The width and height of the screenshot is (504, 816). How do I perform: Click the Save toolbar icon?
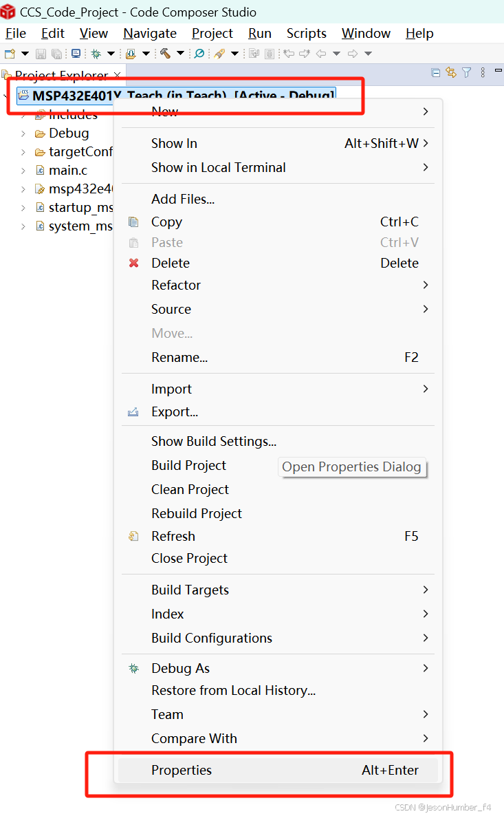tap(41, 53)
